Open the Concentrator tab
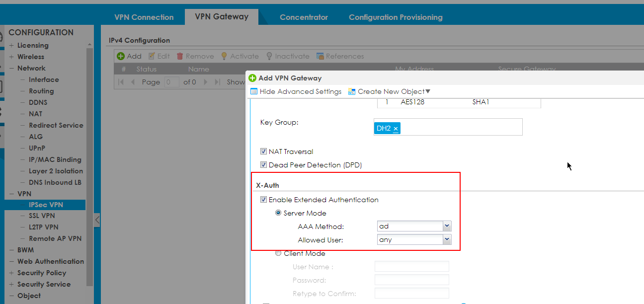Image resolution: width=644 pixels, height=304 pixels. (304, 17)
